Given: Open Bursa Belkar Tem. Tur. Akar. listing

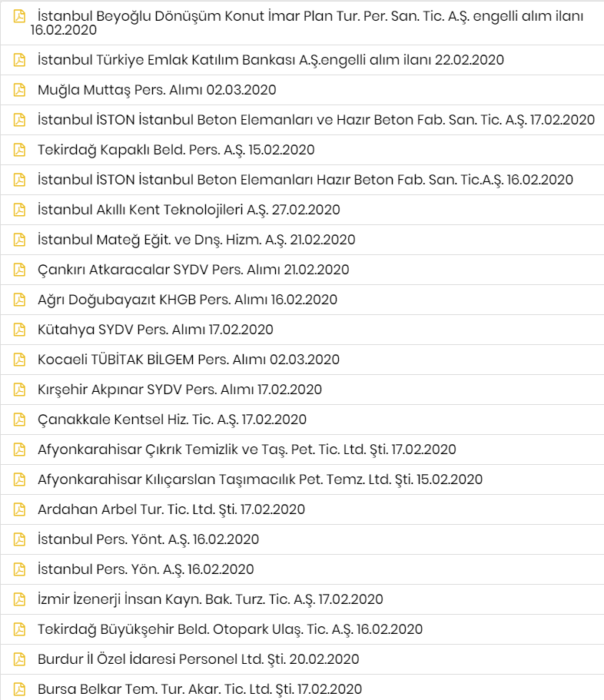Looking at the screenshot, I should tap(200, 688).
